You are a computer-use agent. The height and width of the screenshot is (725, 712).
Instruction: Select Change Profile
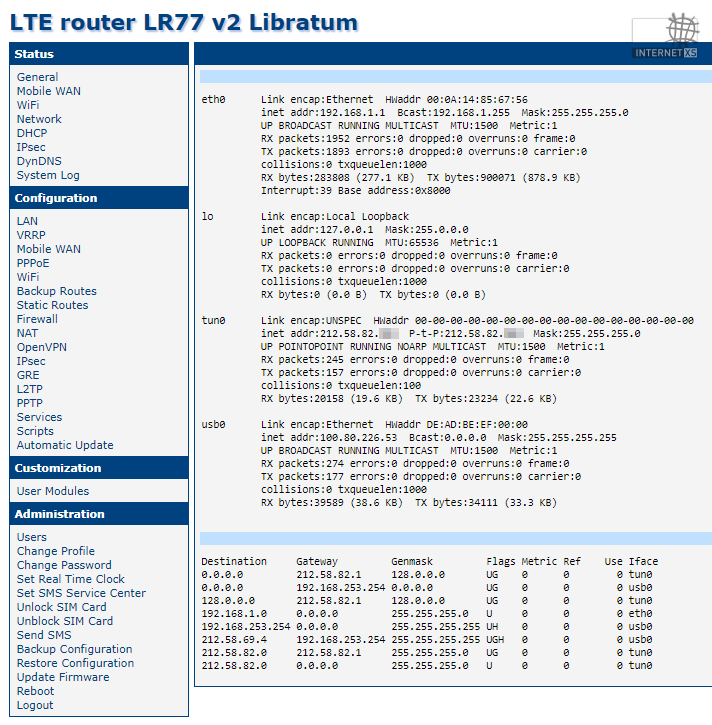pyautogui.click(x=55, y=551)
